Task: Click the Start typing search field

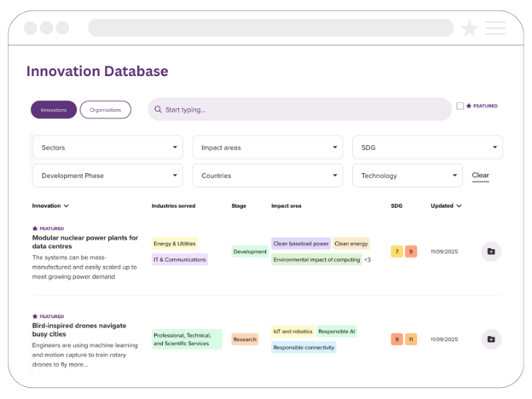Action: click(x=303, y=110)
